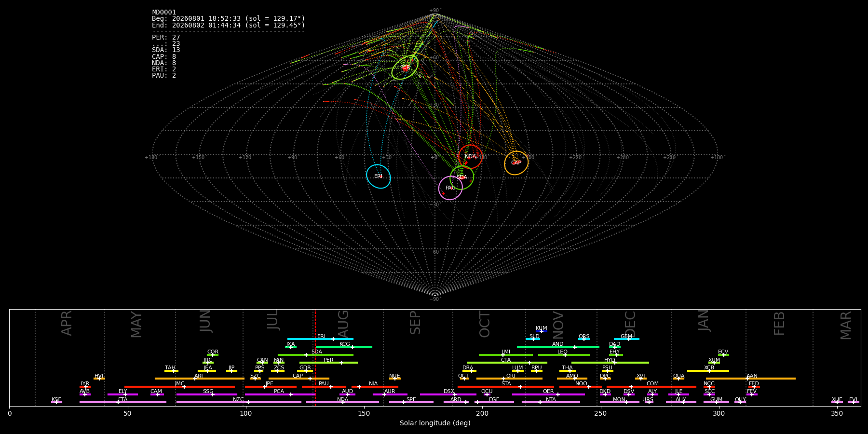Click the PCA shower bar in timeline
This screenshot has width=868, height=434.
pyautogui.click(x=280, y=394)
